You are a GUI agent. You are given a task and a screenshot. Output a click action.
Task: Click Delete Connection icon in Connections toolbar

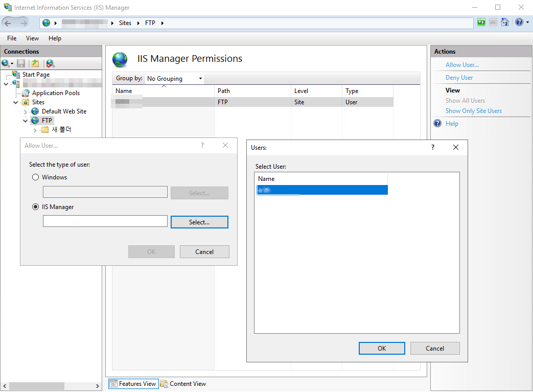coord(50,63)
